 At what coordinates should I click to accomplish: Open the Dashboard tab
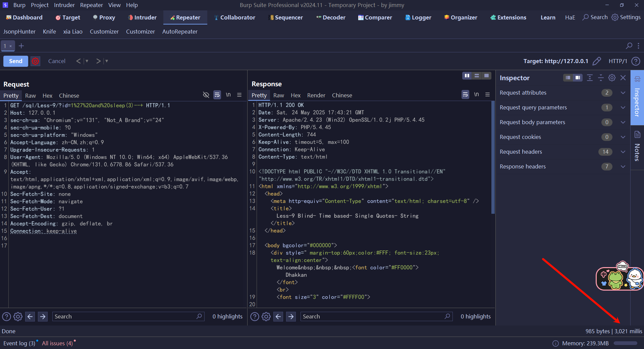click(x=24, y=17)
